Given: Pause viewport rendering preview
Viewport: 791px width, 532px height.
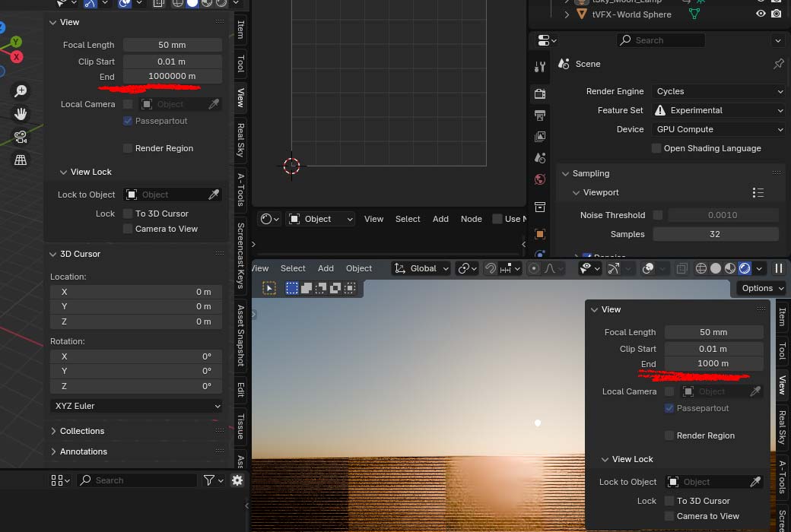Looking at the screenshot, I should tap(778, 268).
